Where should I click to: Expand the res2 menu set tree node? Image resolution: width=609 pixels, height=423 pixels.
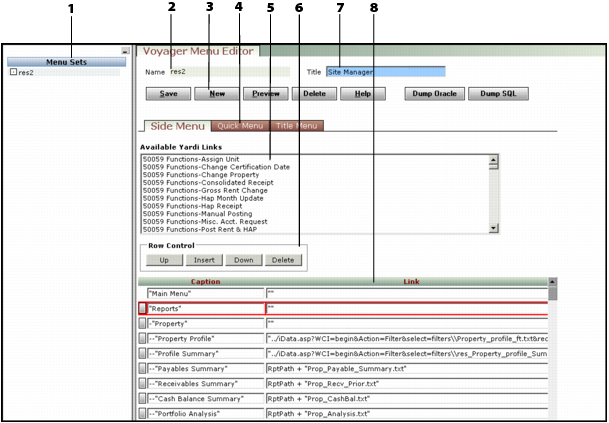pyautogui.click(x=12, y=73)
